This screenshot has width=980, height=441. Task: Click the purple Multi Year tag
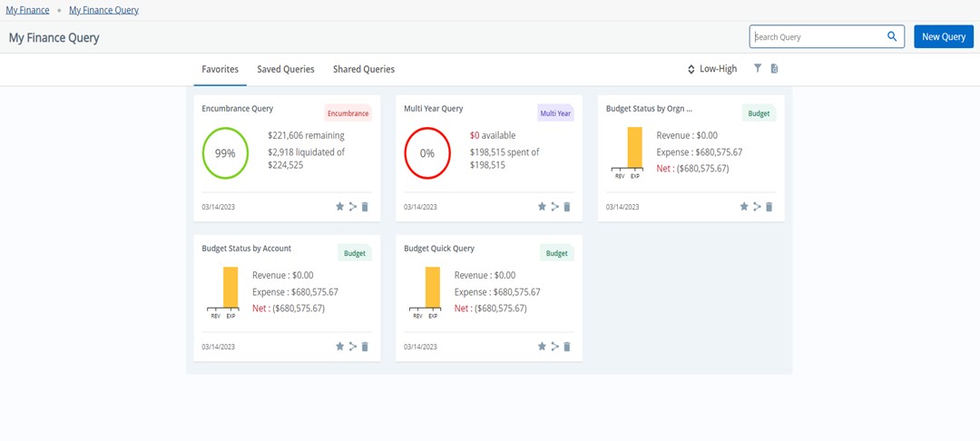555,113
